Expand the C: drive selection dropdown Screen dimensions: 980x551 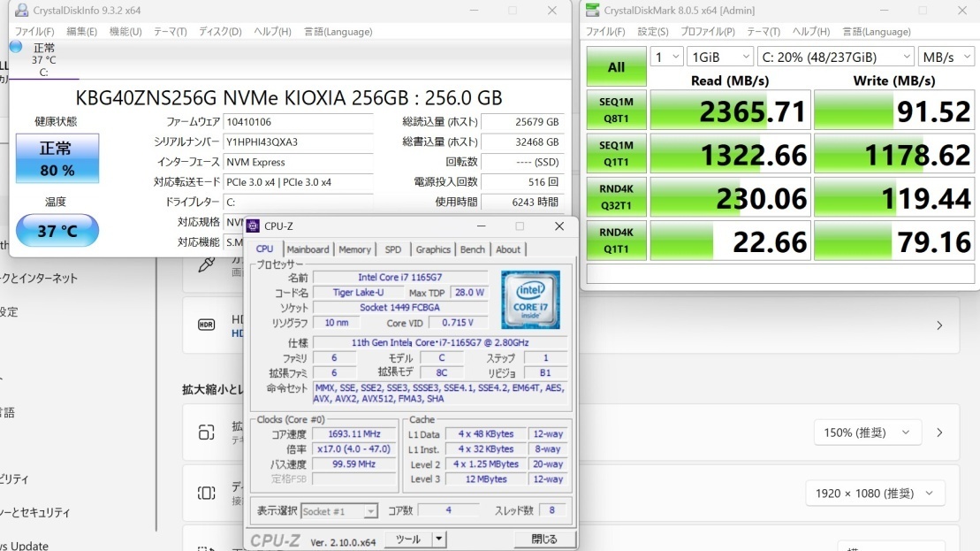click(x=835, y=57)
